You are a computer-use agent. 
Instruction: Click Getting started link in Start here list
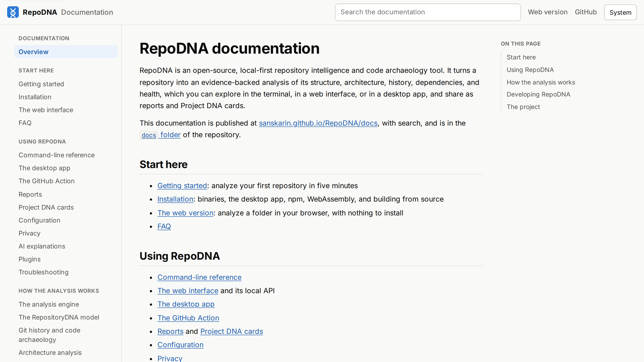point(182,186)
